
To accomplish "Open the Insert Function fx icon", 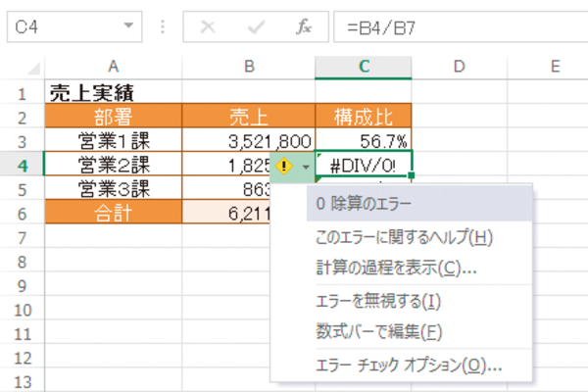I will click(x=304, y=26).
